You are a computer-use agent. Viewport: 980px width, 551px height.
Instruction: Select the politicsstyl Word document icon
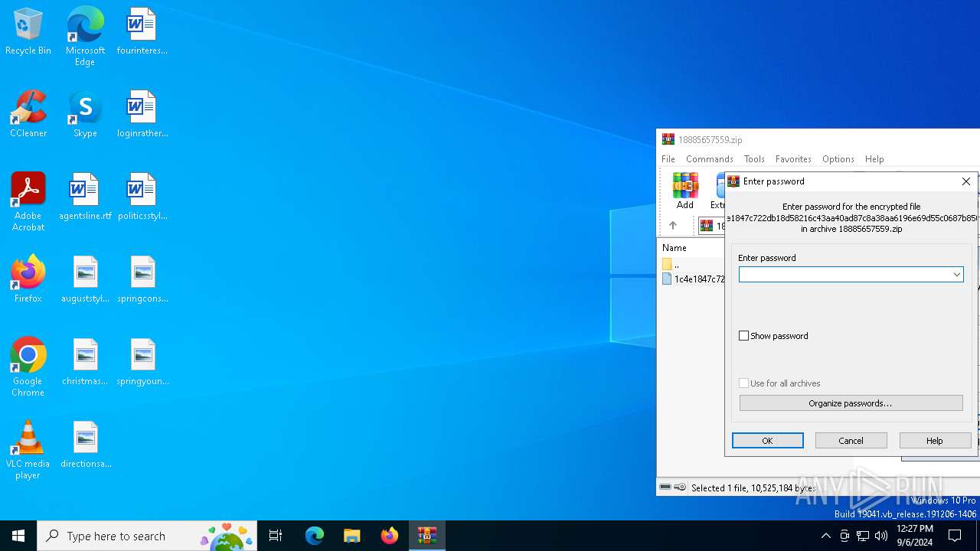142,197
